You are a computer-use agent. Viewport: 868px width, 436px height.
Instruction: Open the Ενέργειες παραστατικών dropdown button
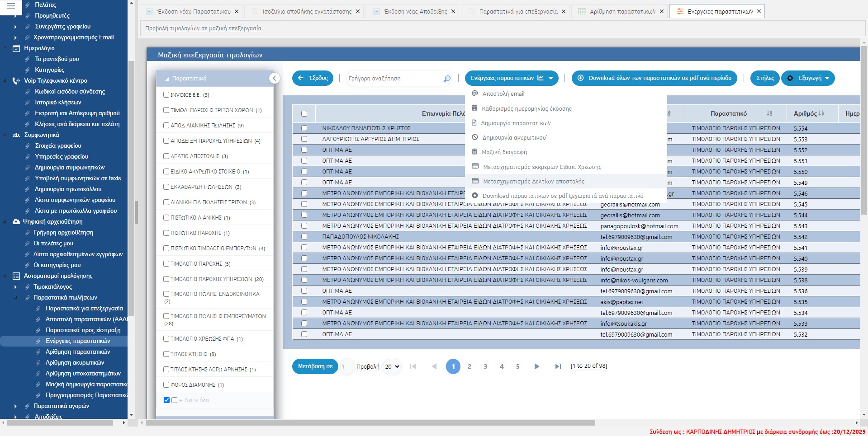[512, 78]
